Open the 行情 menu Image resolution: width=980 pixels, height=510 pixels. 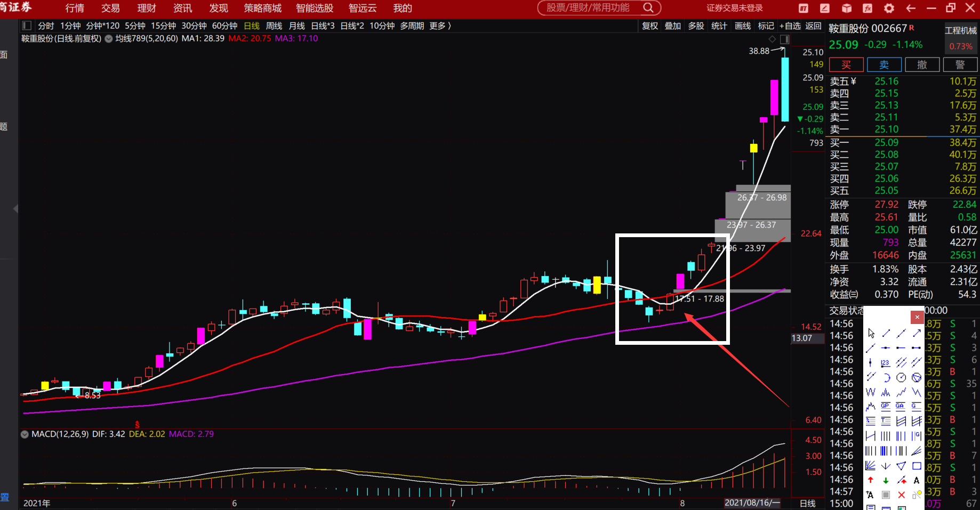[75, 8]
